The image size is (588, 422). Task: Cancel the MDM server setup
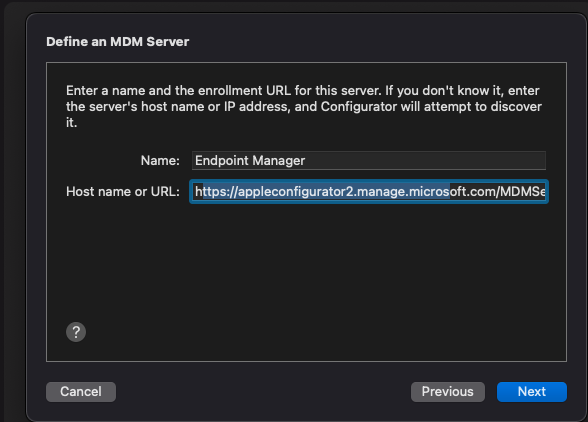click(81, 392)
